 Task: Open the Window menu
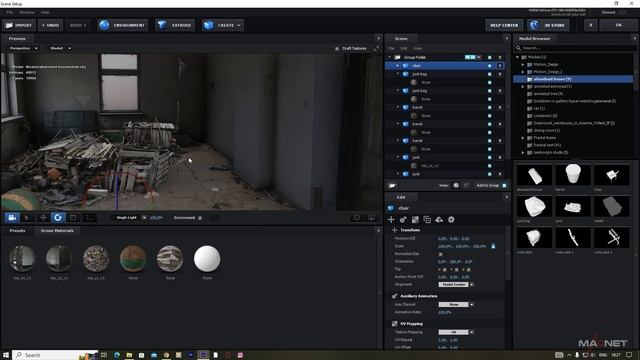[27, 13]
